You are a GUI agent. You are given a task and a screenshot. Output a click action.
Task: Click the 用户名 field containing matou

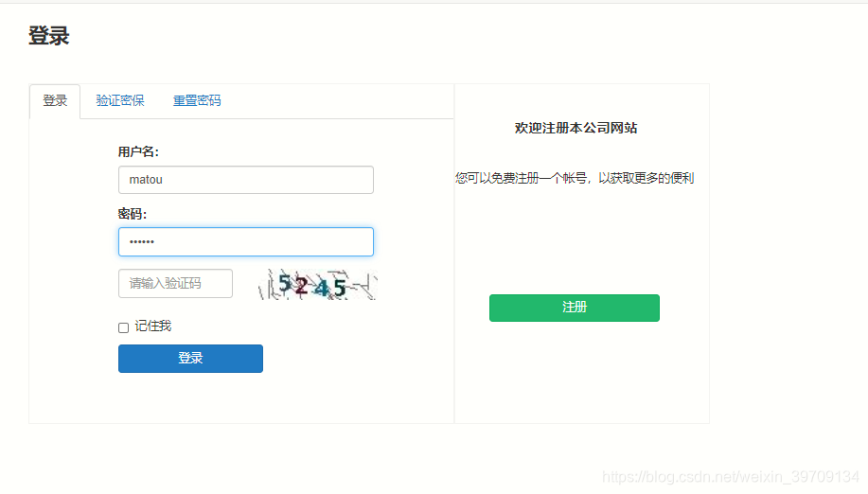[246, 180]
